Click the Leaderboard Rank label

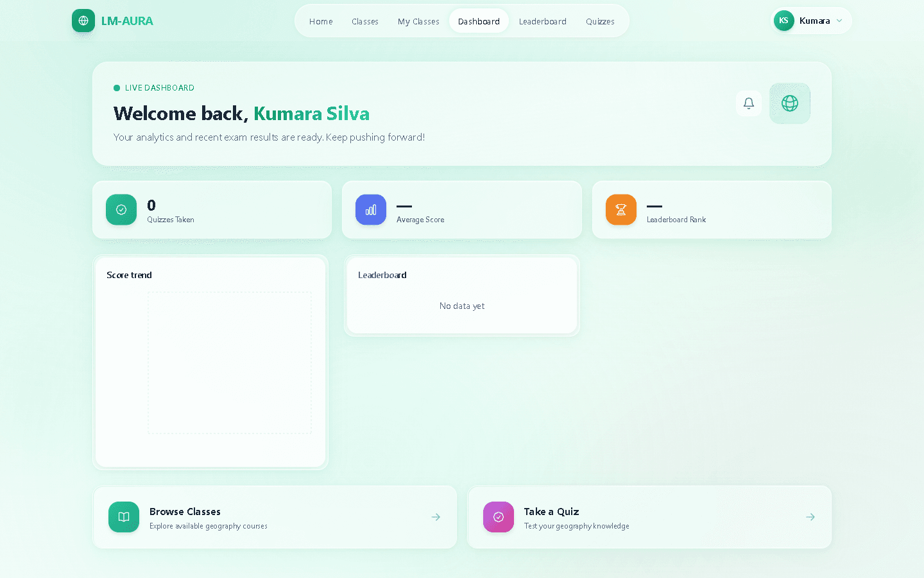point(676,220)
